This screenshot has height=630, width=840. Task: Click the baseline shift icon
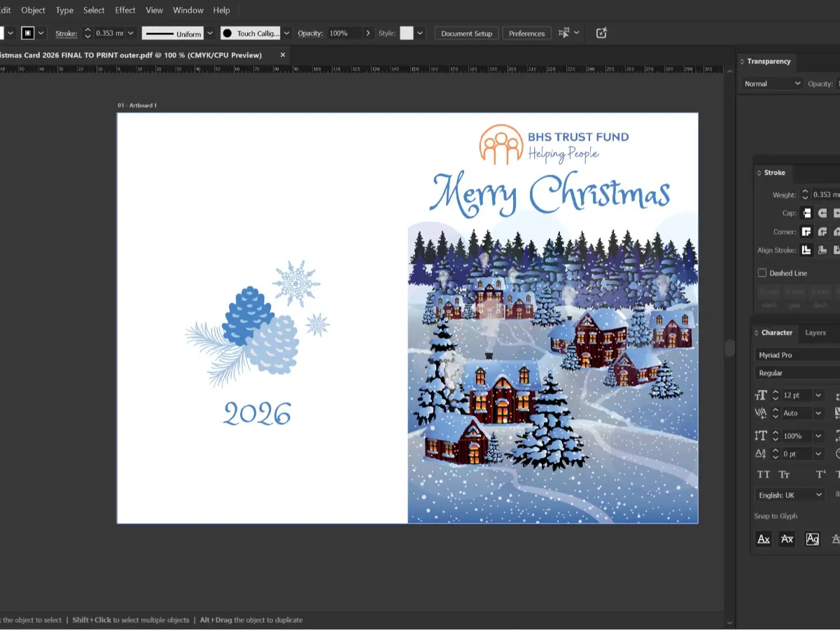pos(761,454)
